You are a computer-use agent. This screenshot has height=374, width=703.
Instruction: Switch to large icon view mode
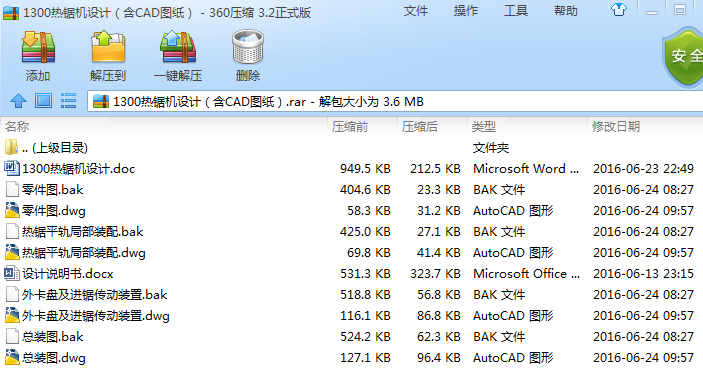(x=43, y=101)
